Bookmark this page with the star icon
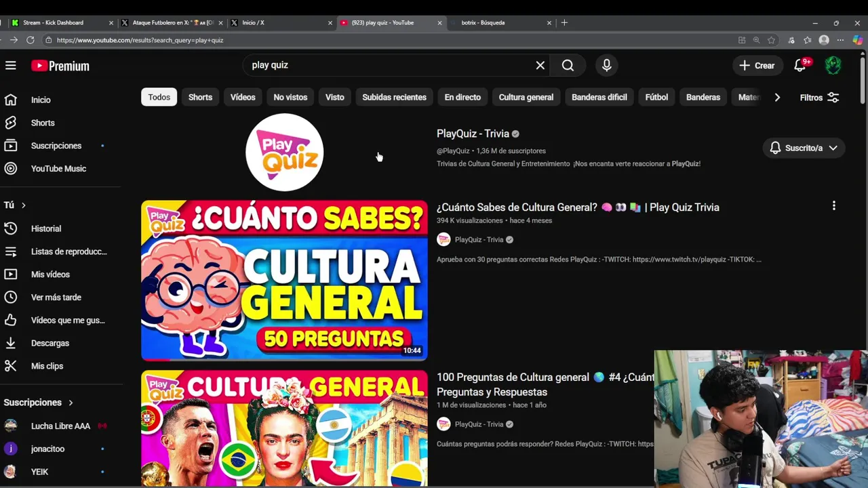This screenshot has width=868, height=488. (772, 40)
